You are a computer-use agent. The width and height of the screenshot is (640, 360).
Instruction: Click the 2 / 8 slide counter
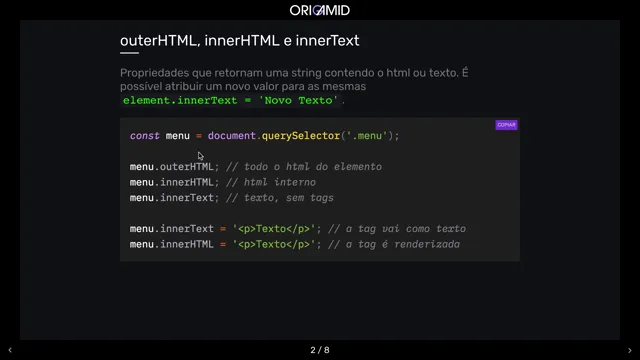(x=320, y=350)
